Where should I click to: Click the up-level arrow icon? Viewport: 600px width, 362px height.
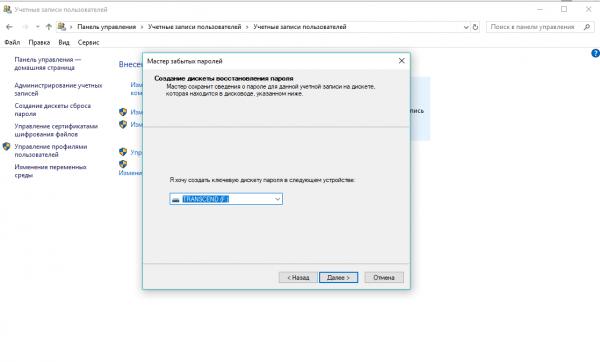[x=49, y=27]
